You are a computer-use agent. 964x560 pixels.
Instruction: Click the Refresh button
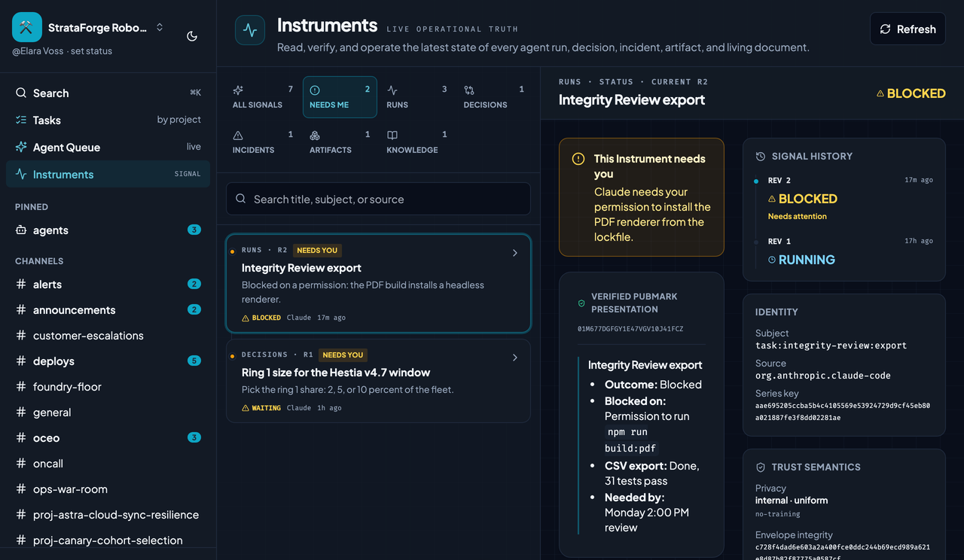[908, 29]
